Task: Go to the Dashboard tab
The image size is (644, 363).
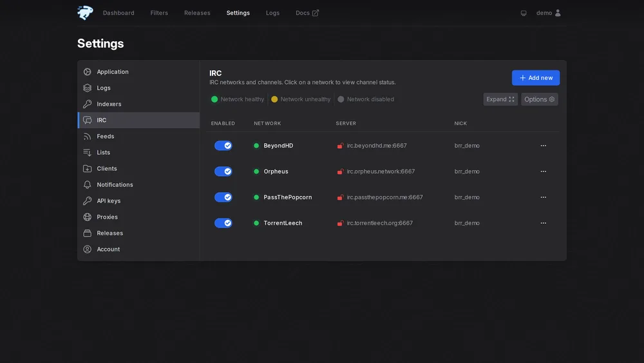Action: click(118, 13)
